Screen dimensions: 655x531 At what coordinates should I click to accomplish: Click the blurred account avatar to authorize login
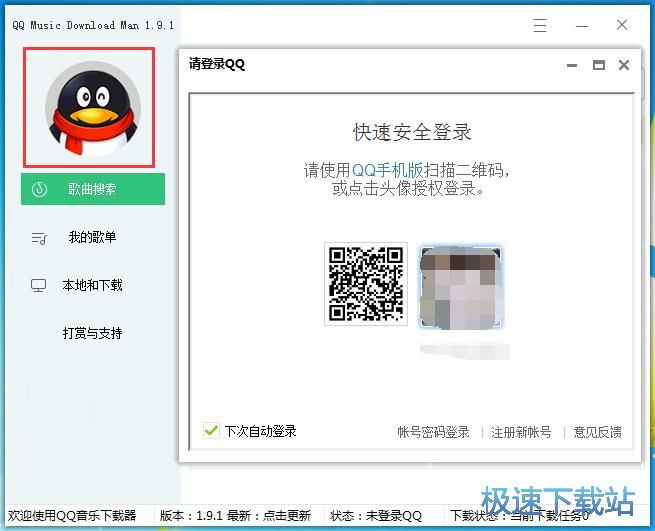coord(460,287)
